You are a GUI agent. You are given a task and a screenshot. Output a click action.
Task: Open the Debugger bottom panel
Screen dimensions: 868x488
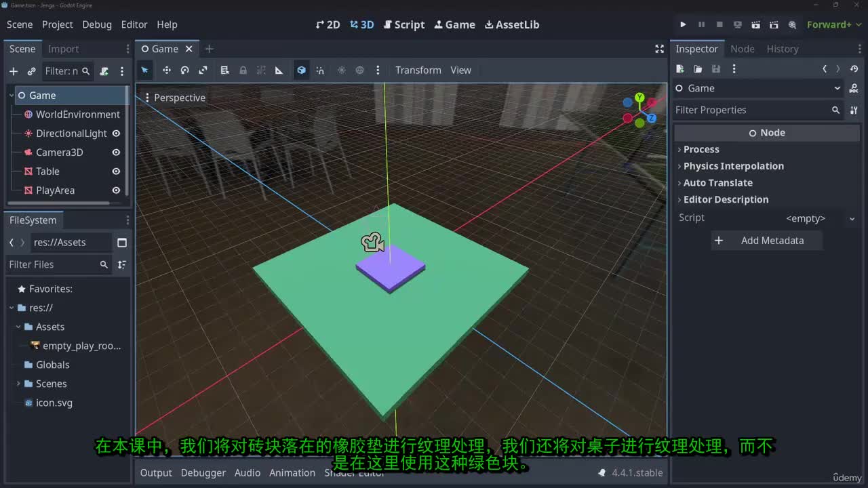click(x=203, y=473)
